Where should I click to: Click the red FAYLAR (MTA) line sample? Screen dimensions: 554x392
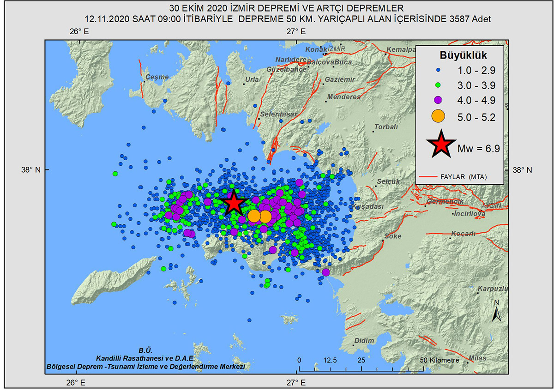(x=429, y=177)
